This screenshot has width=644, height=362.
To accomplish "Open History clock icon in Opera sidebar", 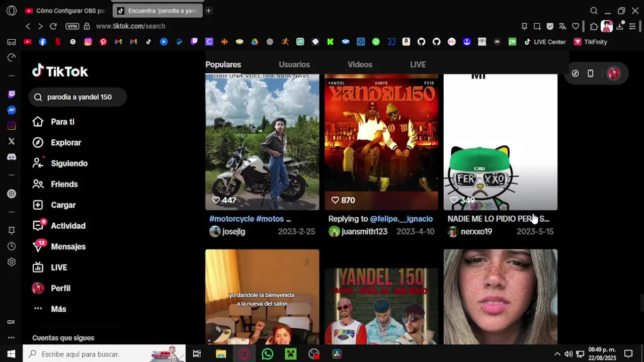I will click(x=12, y=246).
